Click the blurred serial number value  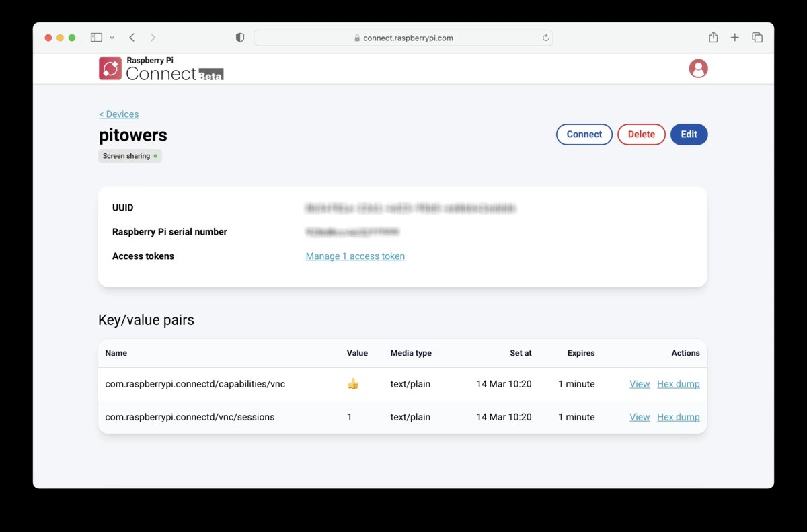[x=352, y=232]
